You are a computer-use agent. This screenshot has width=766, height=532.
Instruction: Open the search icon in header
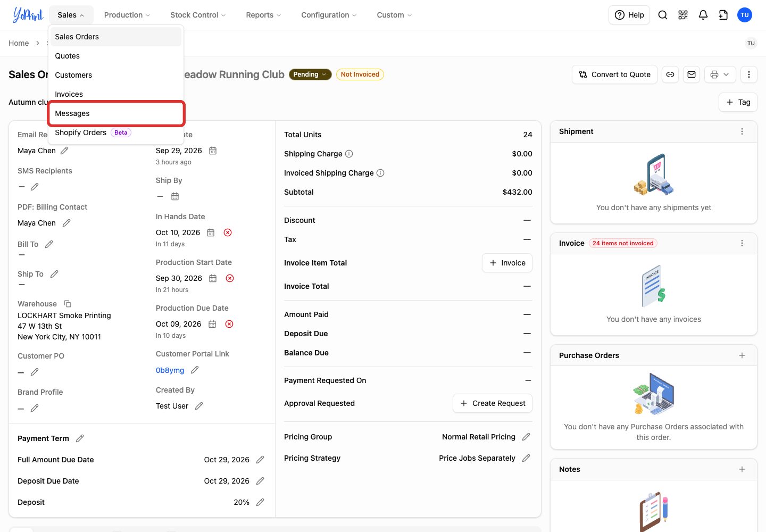click(x=663, y=15)
